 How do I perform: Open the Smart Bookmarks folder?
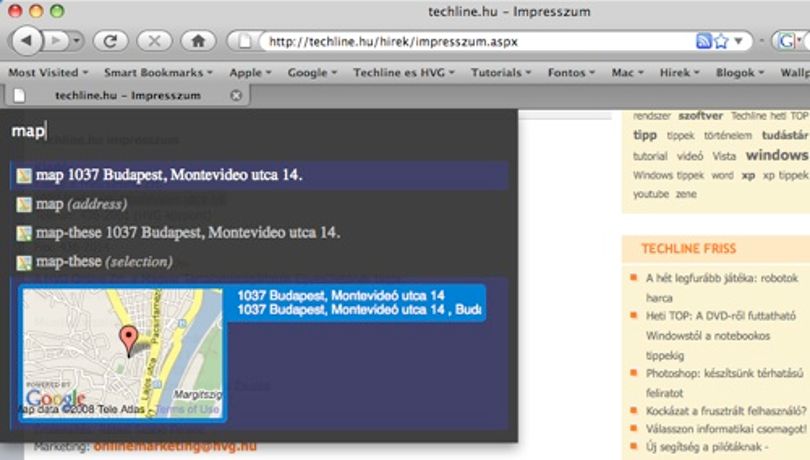158,72
